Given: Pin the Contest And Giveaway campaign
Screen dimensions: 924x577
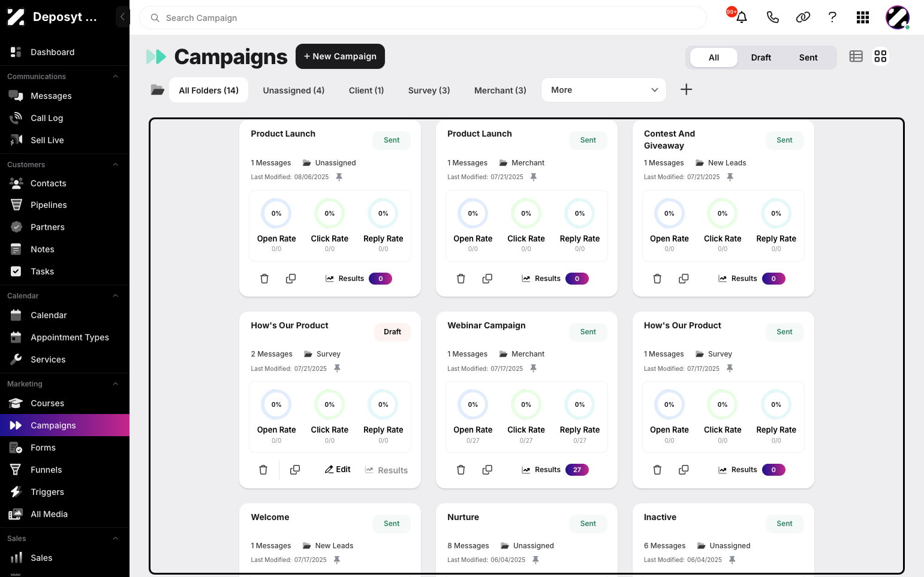Looking at the screenshot, I should [x=730, y=177].
